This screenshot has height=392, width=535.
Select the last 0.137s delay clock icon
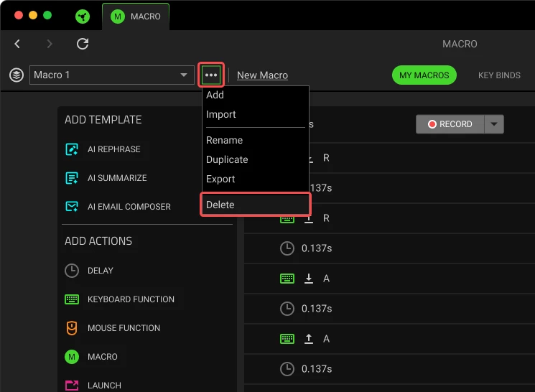pos(287,369)
